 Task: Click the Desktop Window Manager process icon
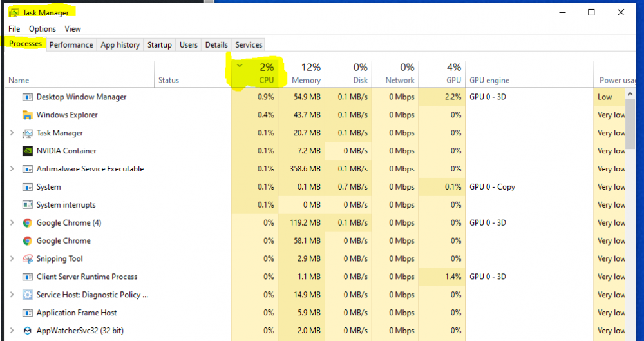[28, 97]
